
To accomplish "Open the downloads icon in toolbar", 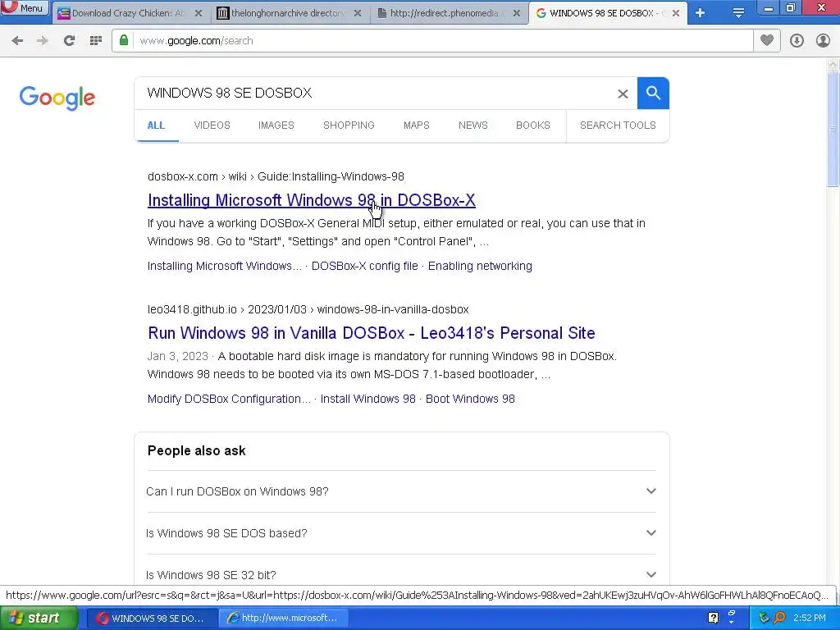I will tap(797, 41).
